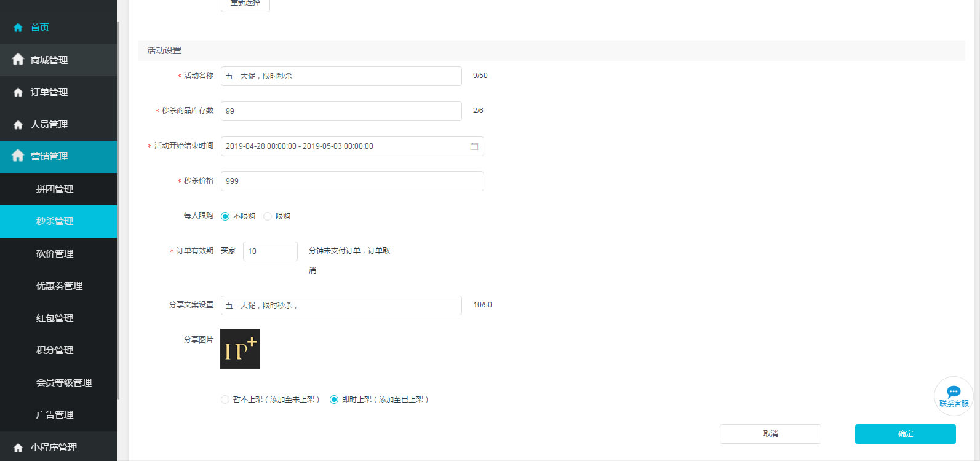Image resolution: width=980 pixels, height=461 pixels.
Task: Choose 暂不上架 (添加至未上架) option
Action: [x=225, y=400]
